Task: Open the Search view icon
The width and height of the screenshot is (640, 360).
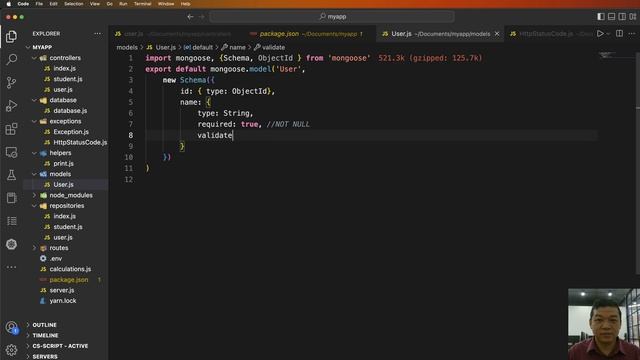Action: pyautogui.click(x=11, y=60)
